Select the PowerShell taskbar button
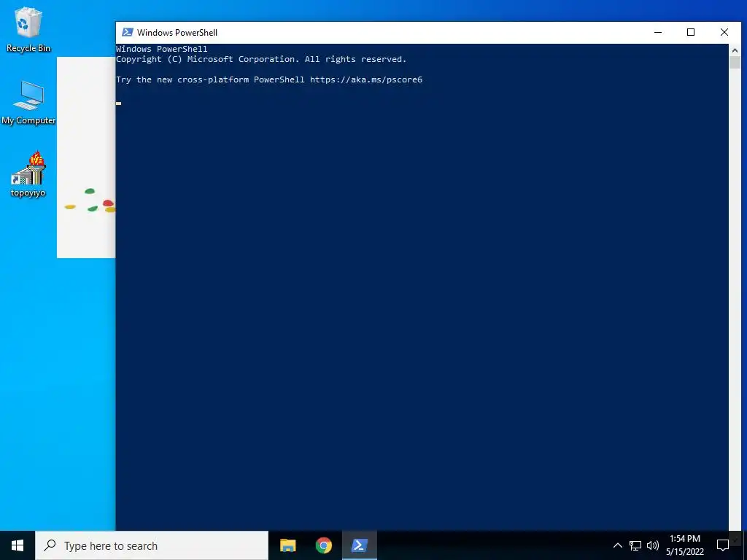The height and width of the screenshot is (560, 747). pyautogui.click(x=359, y=545)
